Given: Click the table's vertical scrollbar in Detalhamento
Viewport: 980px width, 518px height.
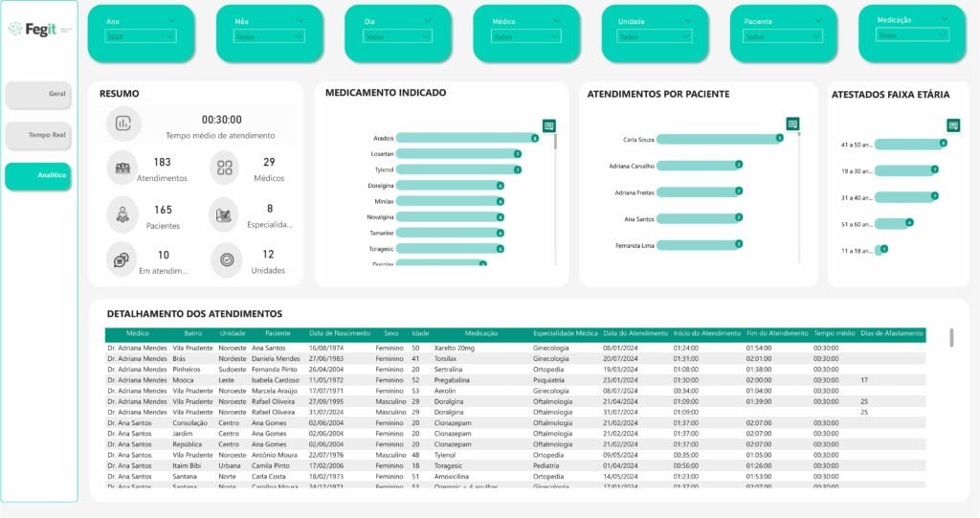Looking at the screenshot, I should tap(950, 337).
